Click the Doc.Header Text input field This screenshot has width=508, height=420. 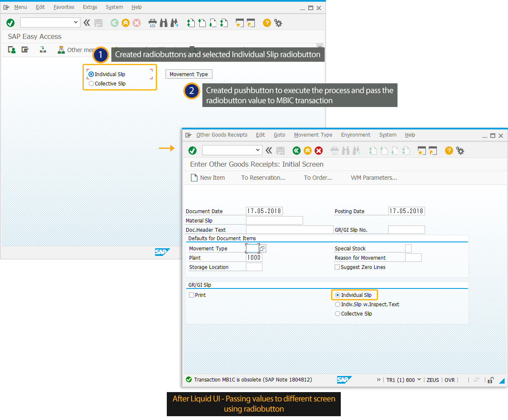coord(290,230)
